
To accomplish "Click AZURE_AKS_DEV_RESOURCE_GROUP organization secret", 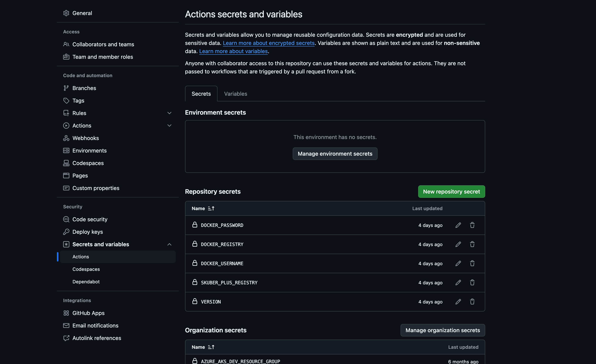I will point(240,361).
